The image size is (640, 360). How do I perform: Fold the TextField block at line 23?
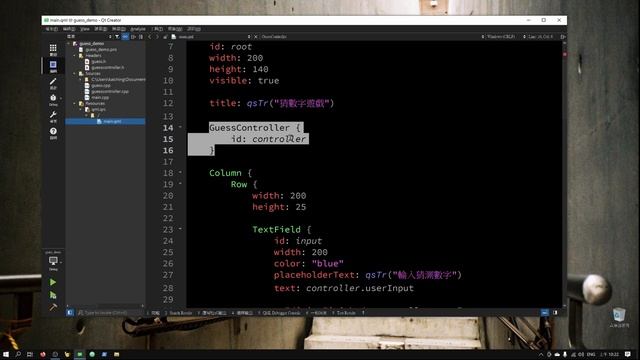(180, 229)
